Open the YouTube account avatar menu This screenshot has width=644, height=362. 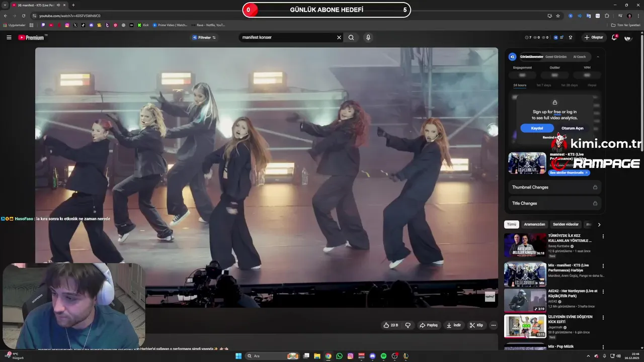(628, 37)
